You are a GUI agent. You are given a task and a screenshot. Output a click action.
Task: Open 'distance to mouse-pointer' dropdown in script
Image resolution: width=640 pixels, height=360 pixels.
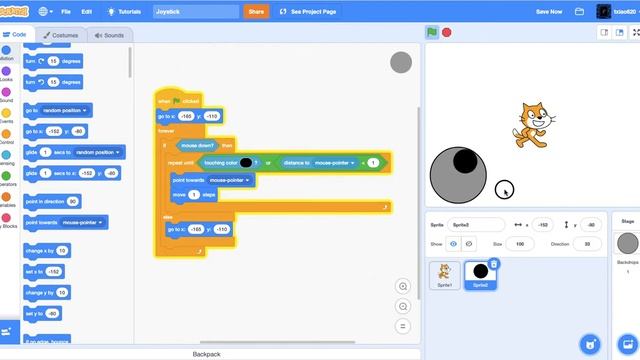click(x=335, y=163)
